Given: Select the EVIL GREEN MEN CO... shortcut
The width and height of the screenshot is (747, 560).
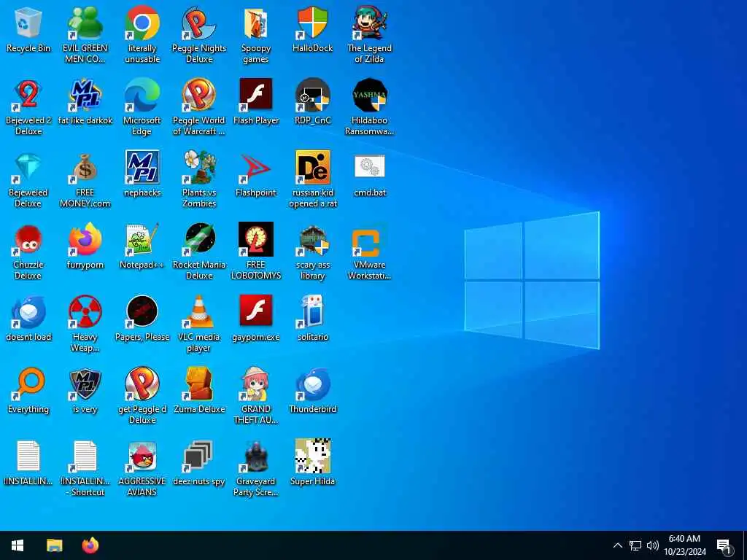Looking at the screenshot, I should tap(85, 23).
